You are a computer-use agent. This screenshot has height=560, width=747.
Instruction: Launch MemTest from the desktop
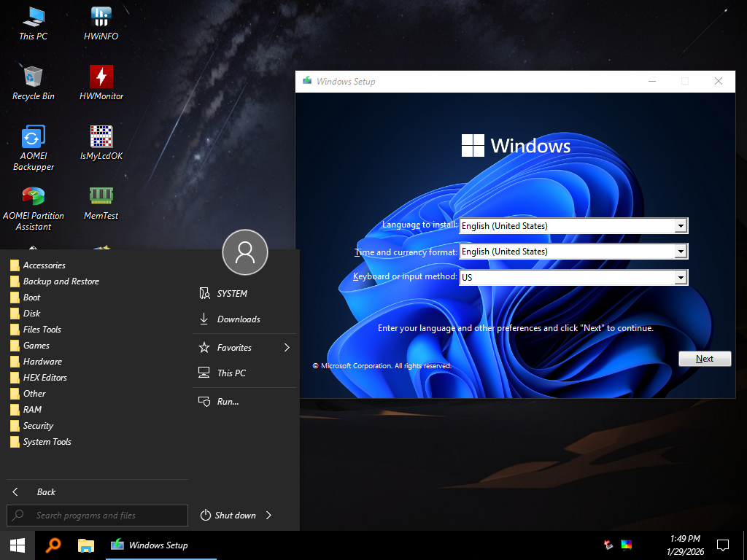[x=101, y=198]
